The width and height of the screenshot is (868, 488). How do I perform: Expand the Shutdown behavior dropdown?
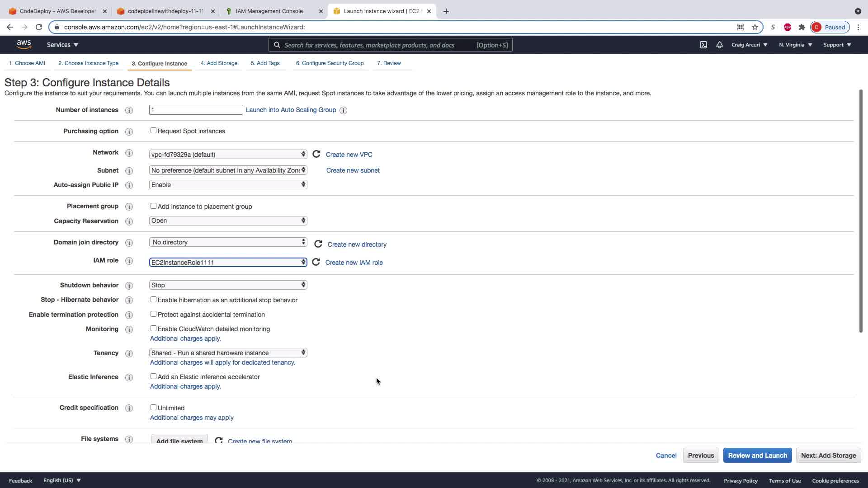[228, 285]
